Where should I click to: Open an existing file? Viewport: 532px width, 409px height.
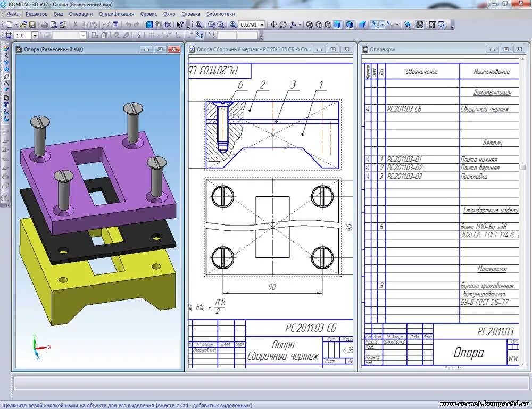pyautogui.click(x=23, y=24)
